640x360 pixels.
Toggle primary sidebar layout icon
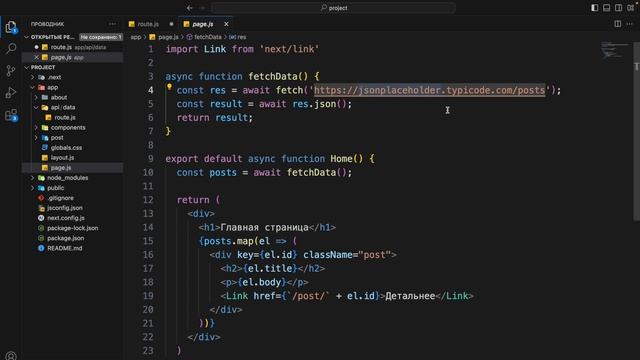pos(595,8)
